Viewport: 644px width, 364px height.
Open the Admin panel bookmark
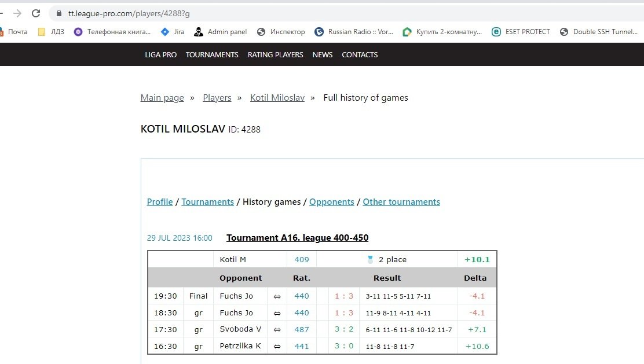pos(221,32)
